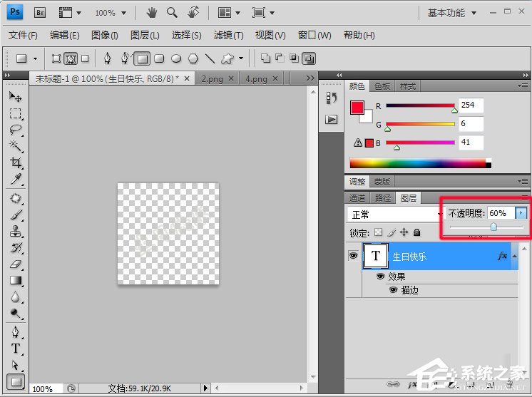Select the Eraser tool
The image size is (532, 397).
[x=15, y=264]
